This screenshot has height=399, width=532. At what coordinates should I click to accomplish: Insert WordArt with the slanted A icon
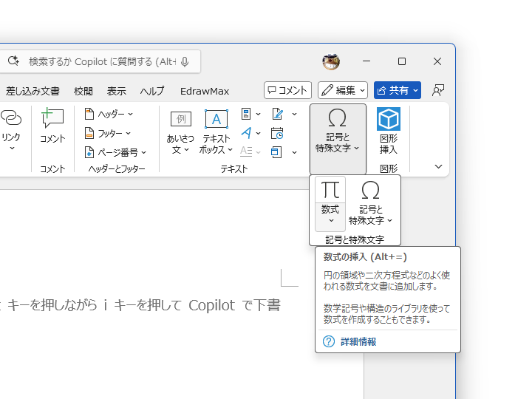click(247, 133)
